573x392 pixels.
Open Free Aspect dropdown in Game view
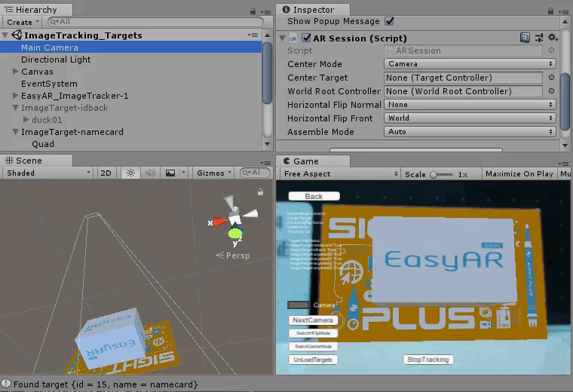tap(340, 174)
